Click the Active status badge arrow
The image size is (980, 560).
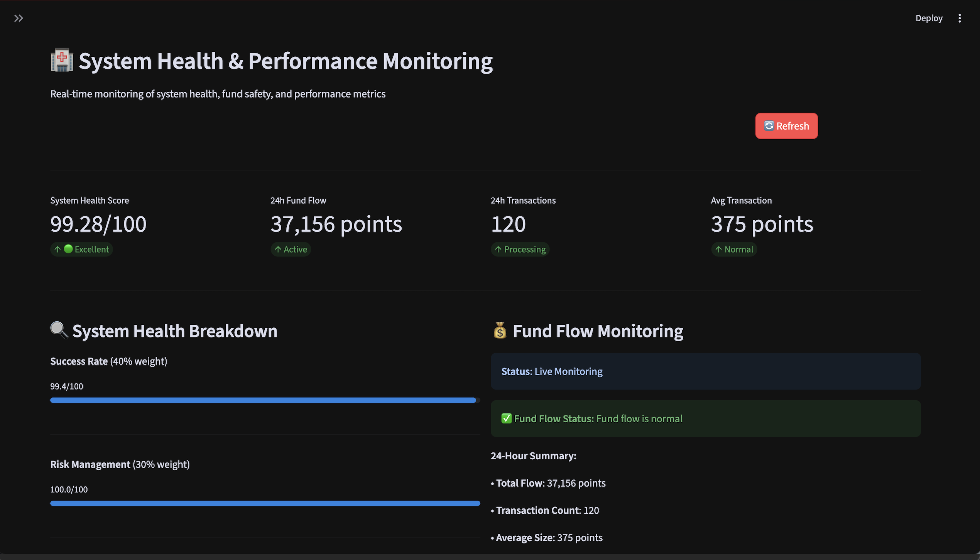coord(278,250)
